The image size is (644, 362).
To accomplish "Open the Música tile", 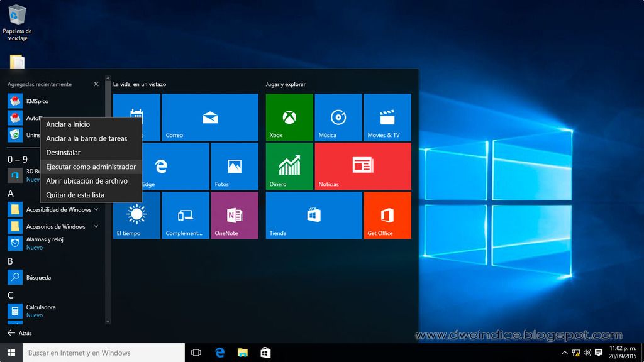I will tap(338, 117).
